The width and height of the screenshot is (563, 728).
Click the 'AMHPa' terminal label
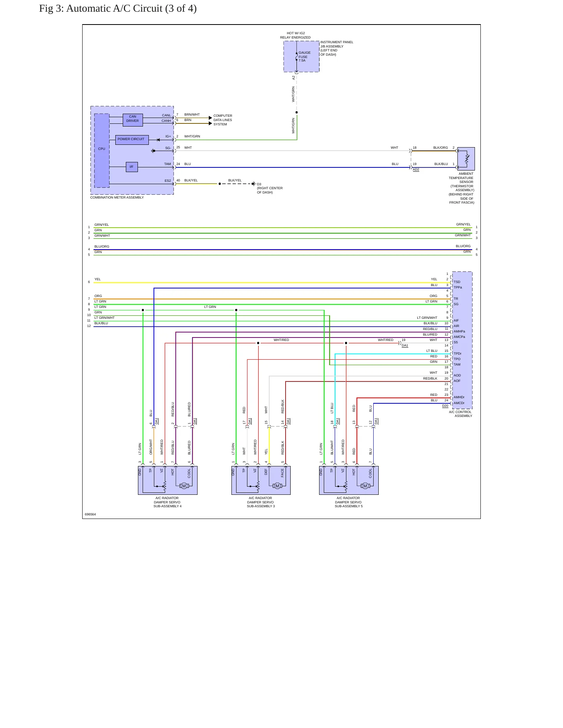459,331
